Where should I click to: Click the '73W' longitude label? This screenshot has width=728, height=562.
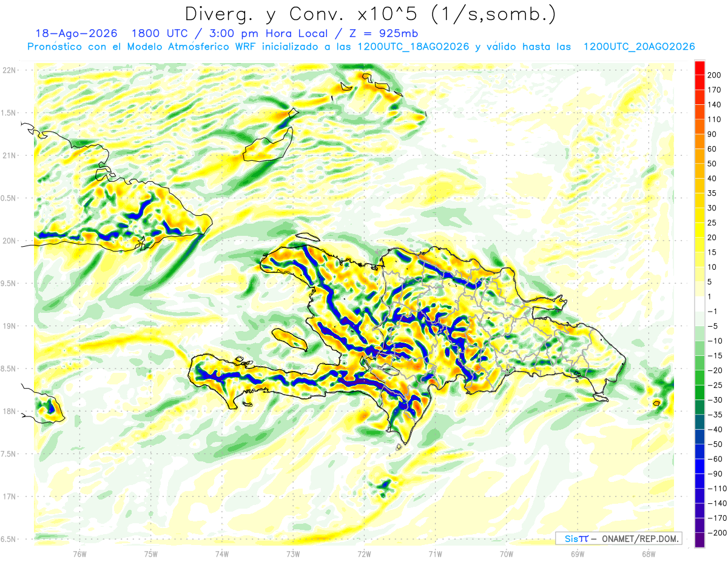point(293,554)
